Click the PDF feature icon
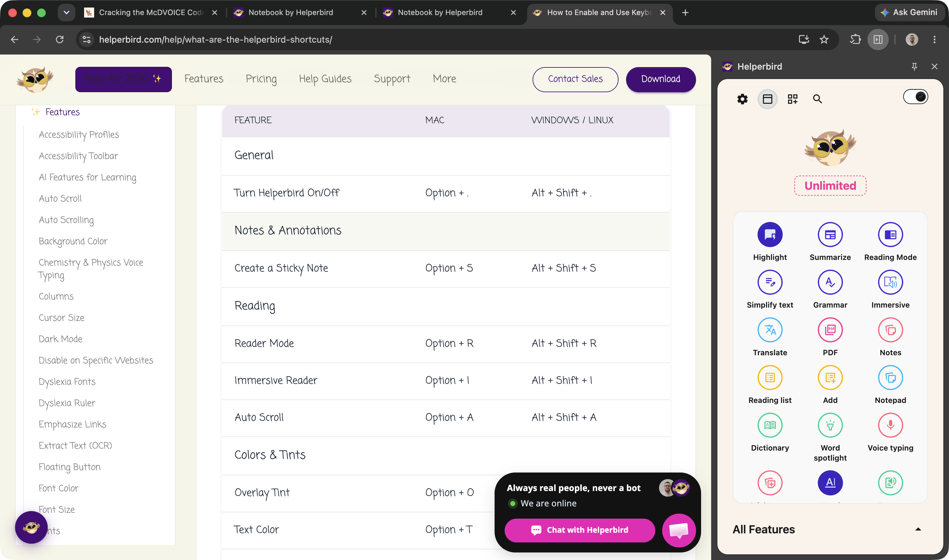Screen dimensions: 949x560 (830, 330)
